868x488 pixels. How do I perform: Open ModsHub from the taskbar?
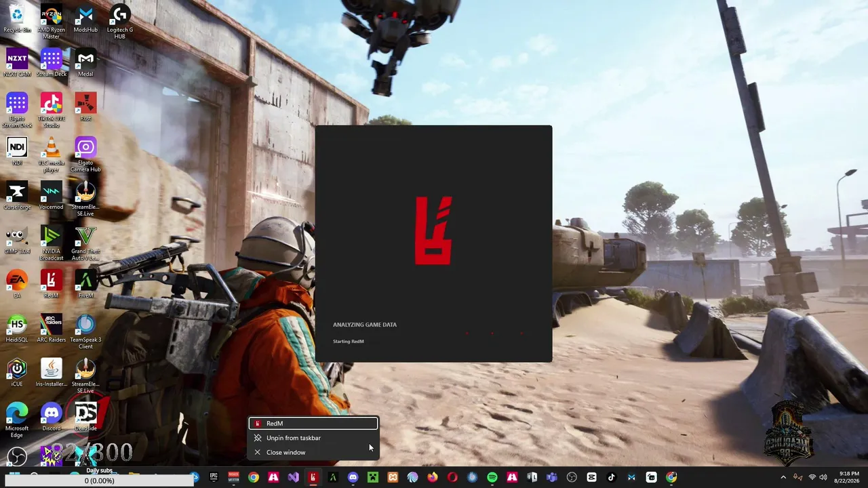coord(631,477)
